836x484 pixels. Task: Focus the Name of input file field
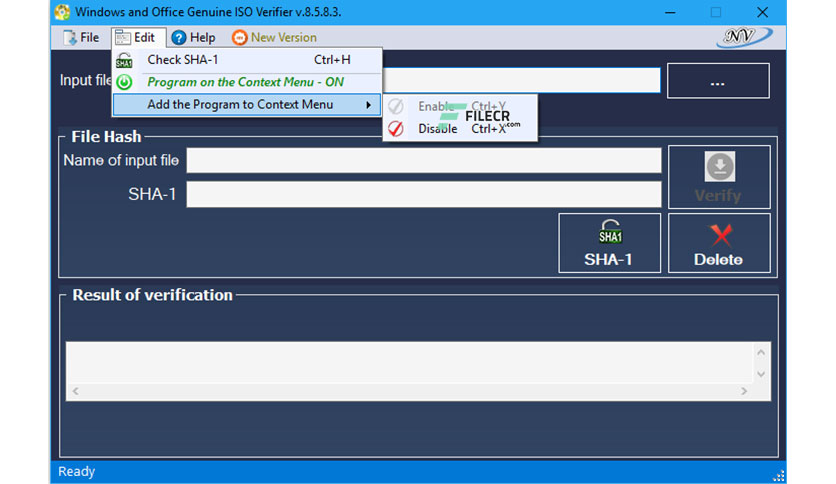(424, 160)
